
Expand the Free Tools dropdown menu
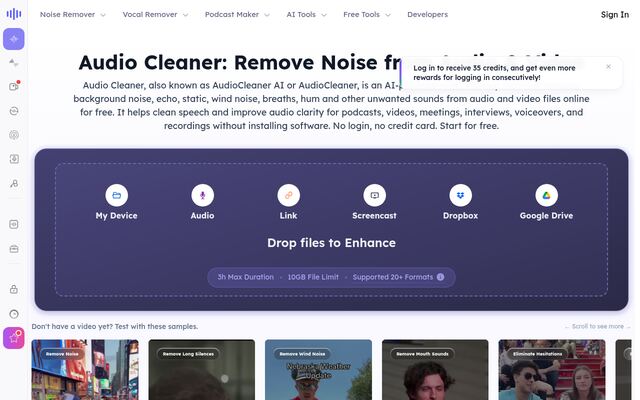[367, 15]
